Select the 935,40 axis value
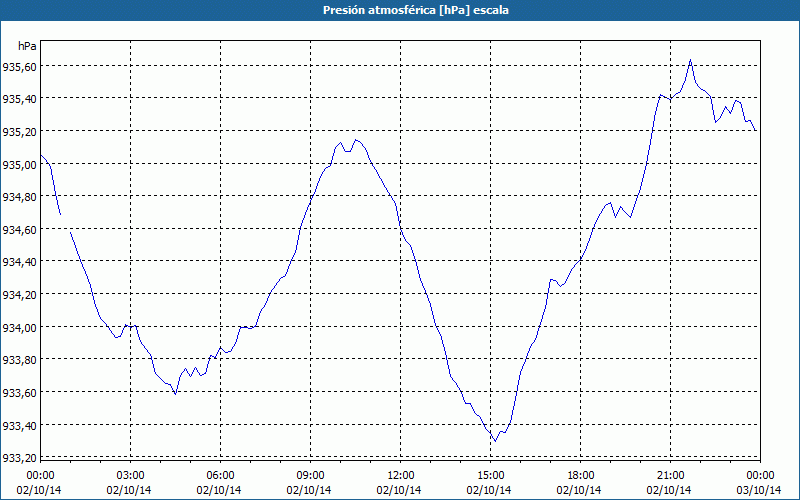Image resolution: width=800 pixels, height=500 pixels. (19, 99)
